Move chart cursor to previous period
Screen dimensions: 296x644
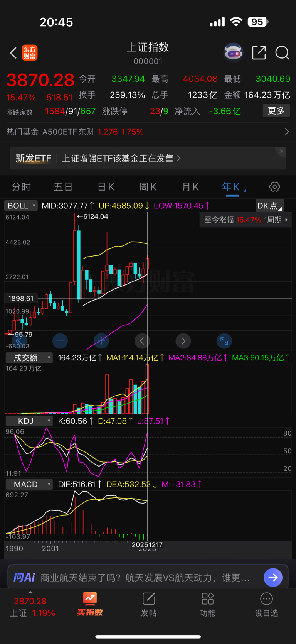click(x=142, y=341)
